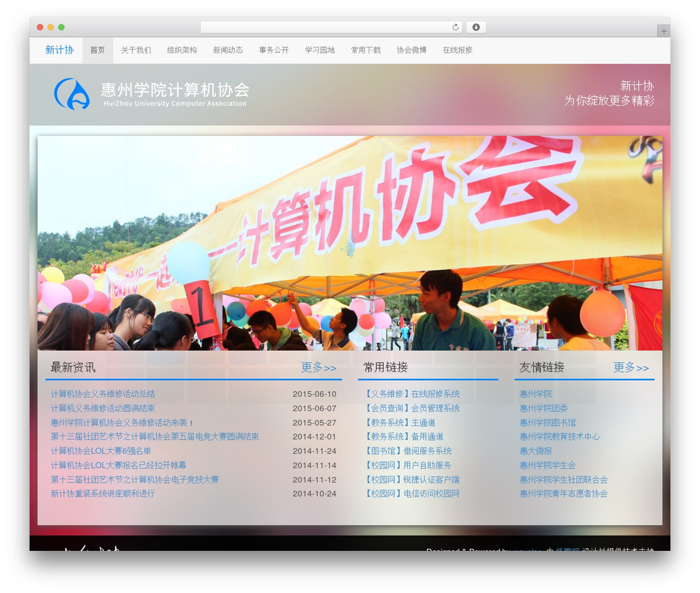Open the 常用下载 menu item
This screenshot has width=700, height=593.
(x=366, y=50)
